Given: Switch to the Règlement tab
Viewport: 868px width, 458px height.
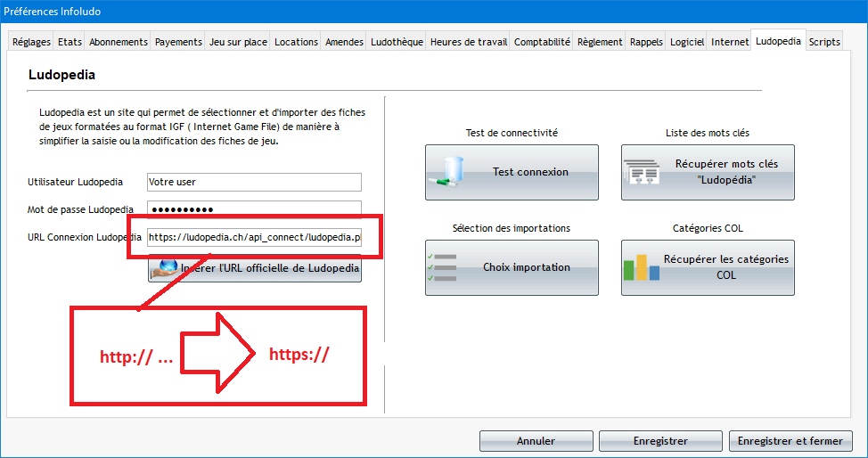Looking at the screenshot, I should [x=600, y=42].
